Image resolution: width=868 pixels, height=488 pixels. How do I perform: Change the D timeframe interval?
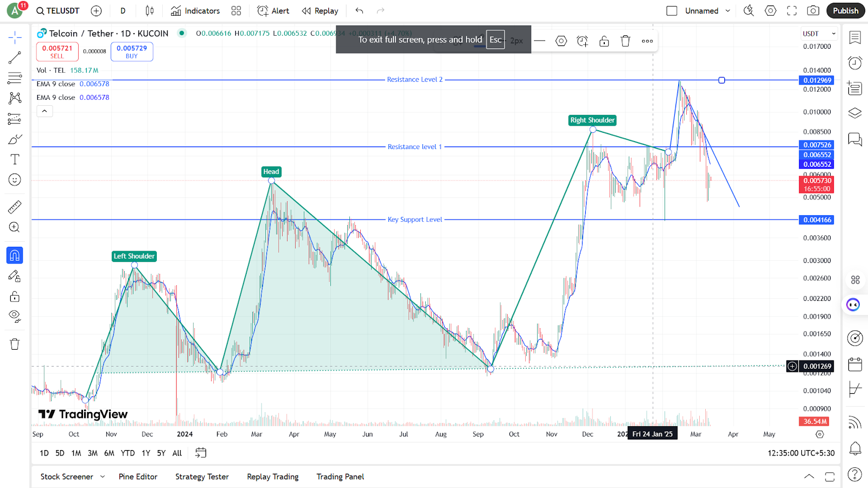click(x=123, y=11)
